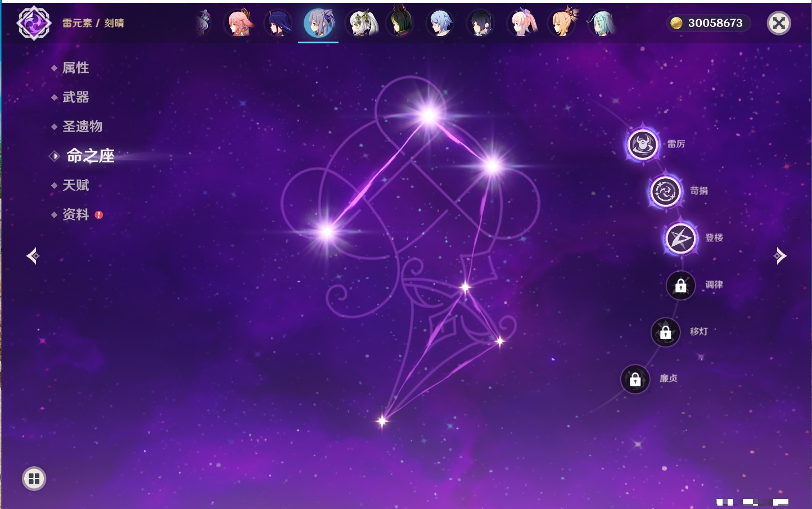Click Keqing's highlighted portrait in the roster
Viewport: 812px width, 509px height.
318,23
